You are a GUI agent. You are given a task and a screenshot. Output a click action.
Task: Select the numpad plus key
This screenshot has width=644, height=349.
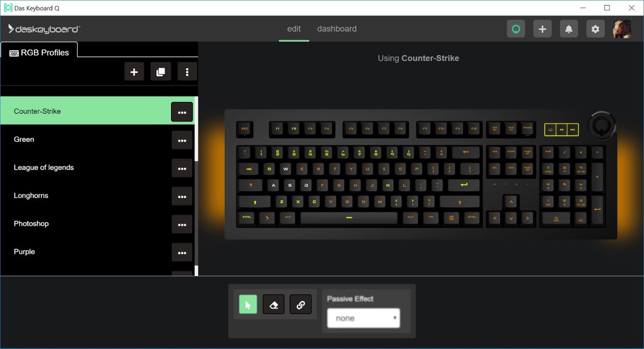[x=597, y=177]
